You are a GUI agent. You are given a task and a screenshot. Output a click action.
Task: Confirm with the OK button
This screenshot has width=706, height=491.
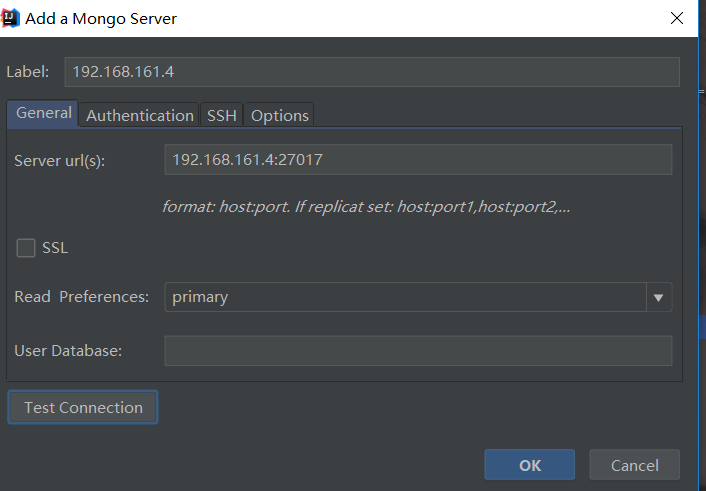click(x=530, y=465)
